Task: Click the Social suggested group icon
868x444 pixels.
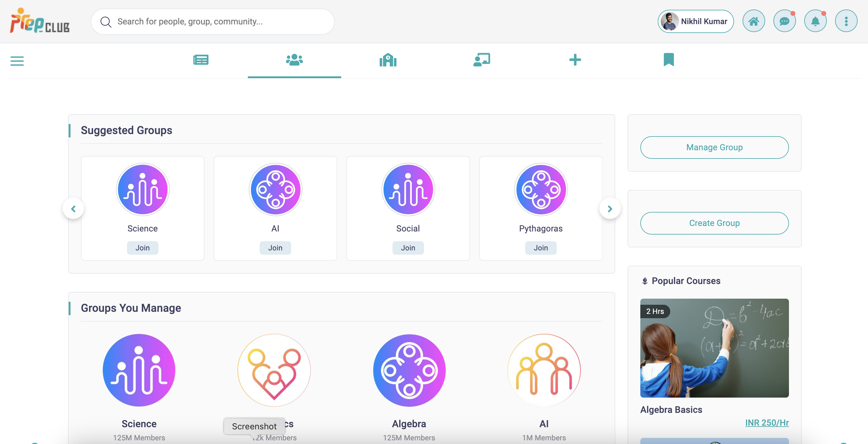Action: [408, 189]
